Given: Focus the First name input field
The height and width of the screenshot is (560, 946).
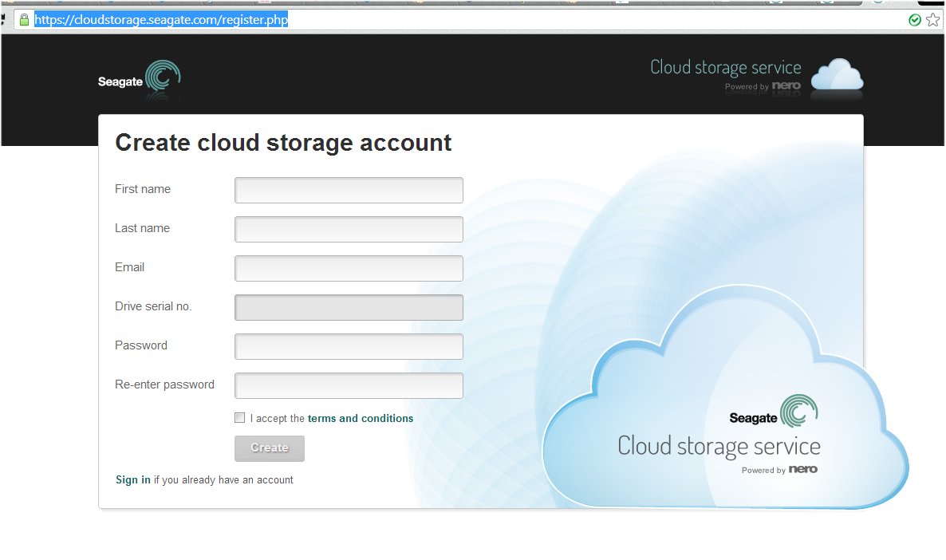Looking at the screenshot, I should click(x=349, y=190).
